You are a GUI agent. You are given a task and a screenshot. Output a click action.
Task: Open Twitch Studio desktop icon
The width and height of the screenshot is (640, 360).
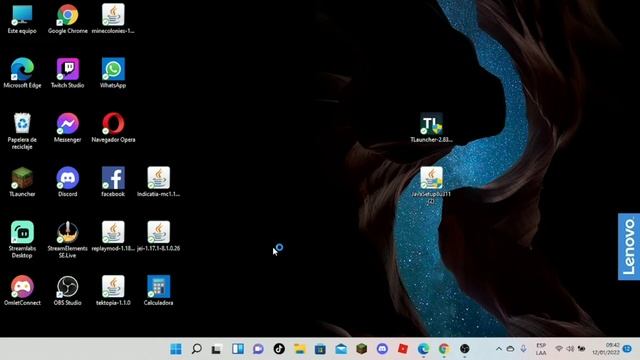pos(68,73)
